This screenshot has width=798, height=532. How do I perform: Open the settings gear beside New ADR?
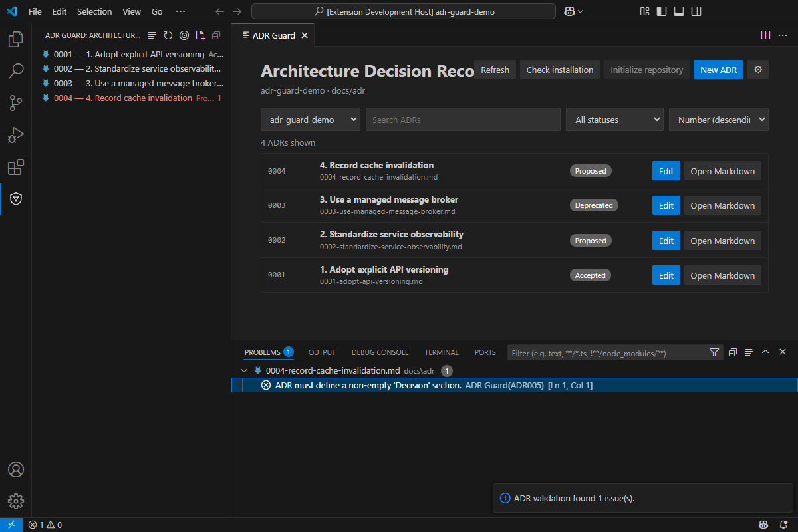tap(758, 70)
